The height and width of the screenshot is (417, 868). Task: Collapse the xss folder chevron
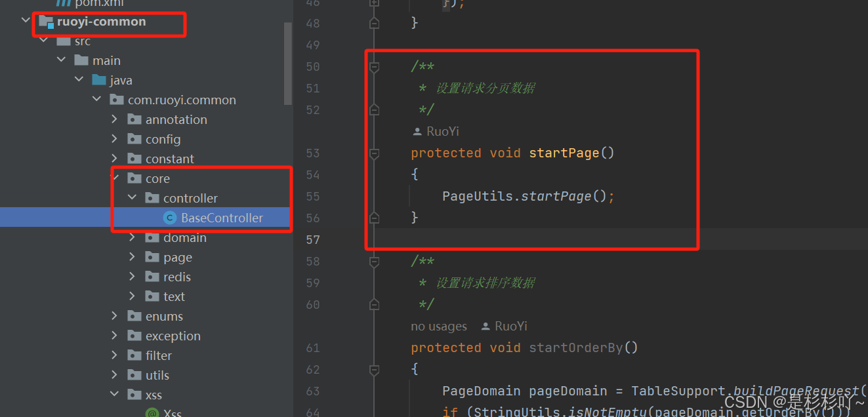[x=115, y=394]
